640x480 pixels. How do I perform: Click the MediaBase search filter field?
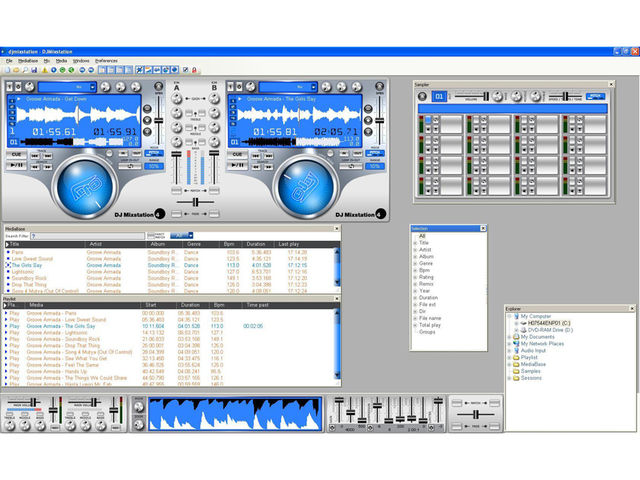[87, 236]
